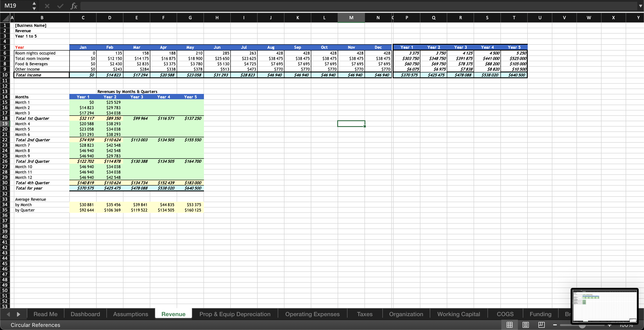
Task: Expand the formula bar chevron
Action: pos(640,6)
